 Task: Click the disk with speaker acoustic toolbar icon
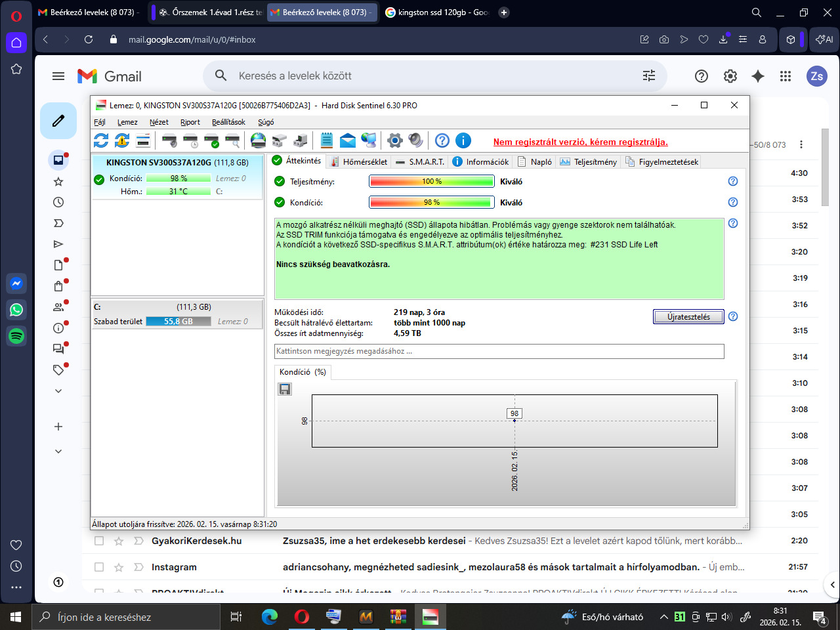169,140
